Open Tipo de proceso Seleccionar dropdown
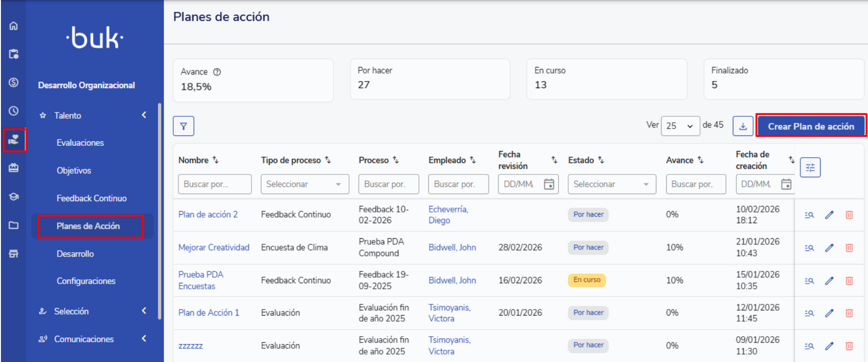Image resolution: width=868 pixels, height=362 pixels. coord(305,184)
